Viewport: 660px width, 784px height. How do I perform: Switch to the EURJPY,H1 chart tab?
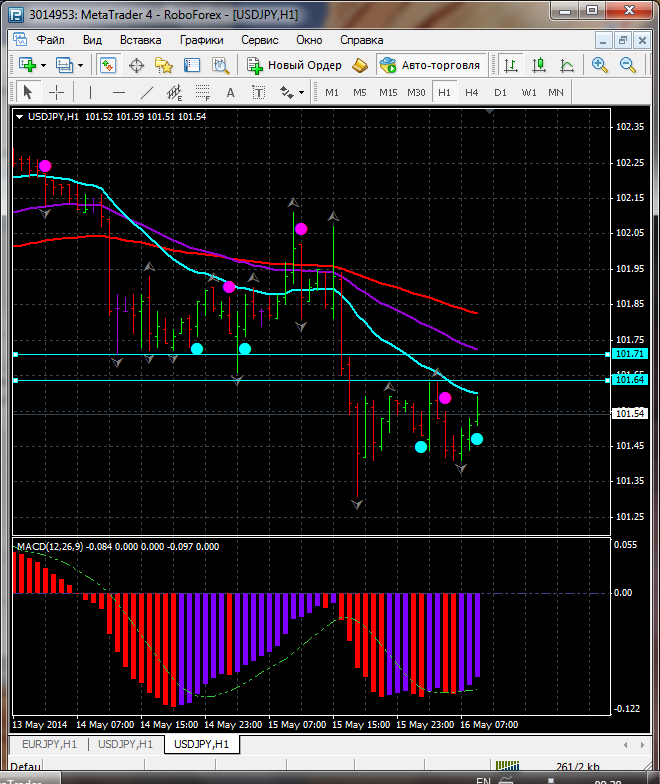[50, 744]
